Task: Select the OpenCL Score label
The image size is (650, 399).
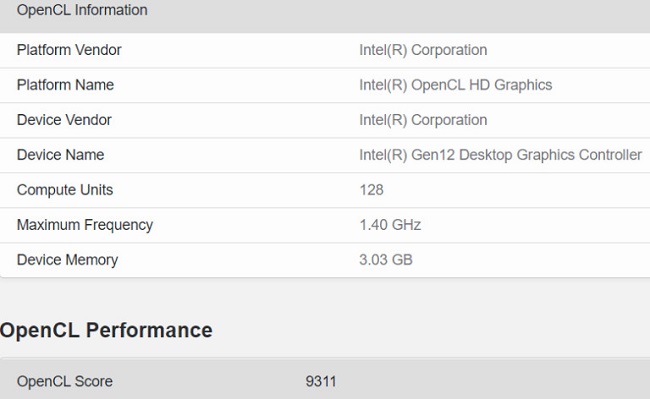Action: tap(65, 382)
